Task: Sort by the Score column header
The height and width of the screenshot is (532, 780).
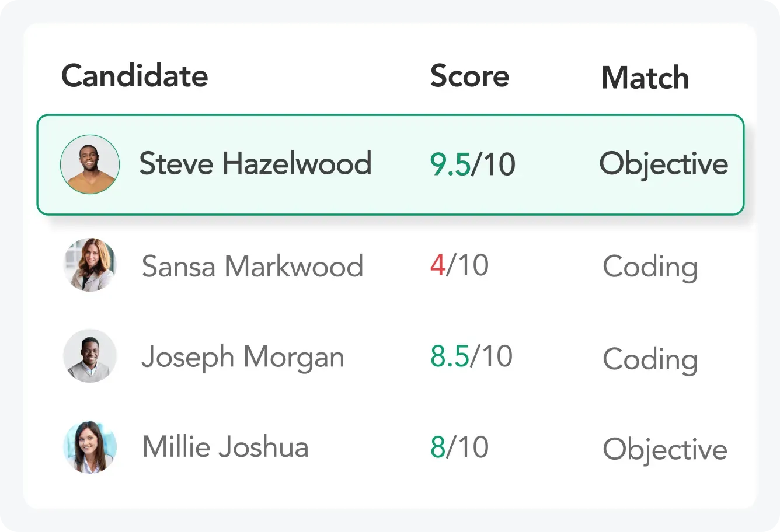Action: pos(469,76)
